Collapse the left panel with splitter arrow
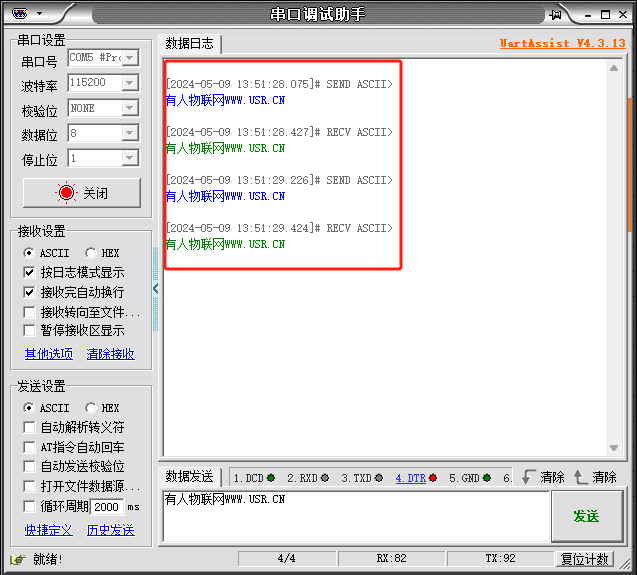Image resolution: width=637 pixels, height=575 pixels. tap(155, 289)
